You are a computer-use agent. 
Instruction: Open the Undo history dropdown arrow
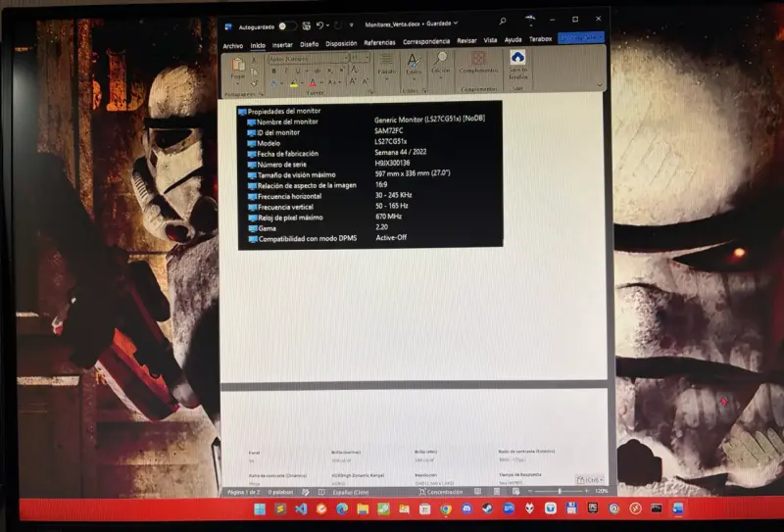pyautogui.click(x=327, y=25)
